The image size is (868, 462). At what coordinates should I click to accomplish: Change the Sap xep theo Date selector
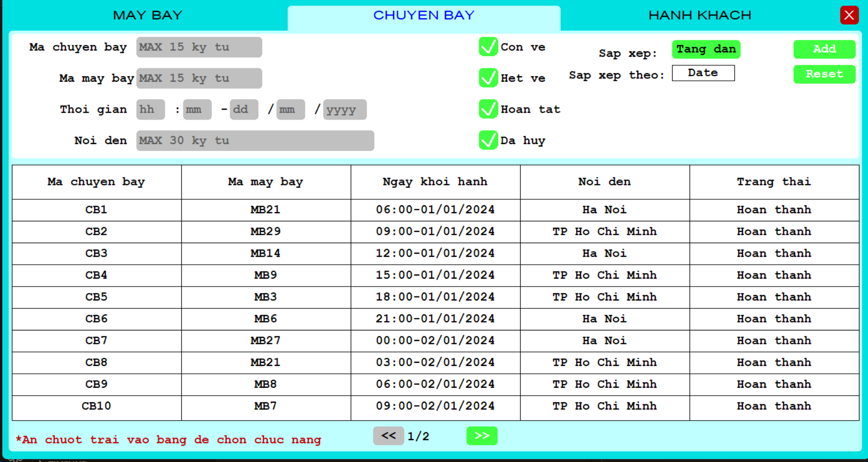[x=703, y=73]
